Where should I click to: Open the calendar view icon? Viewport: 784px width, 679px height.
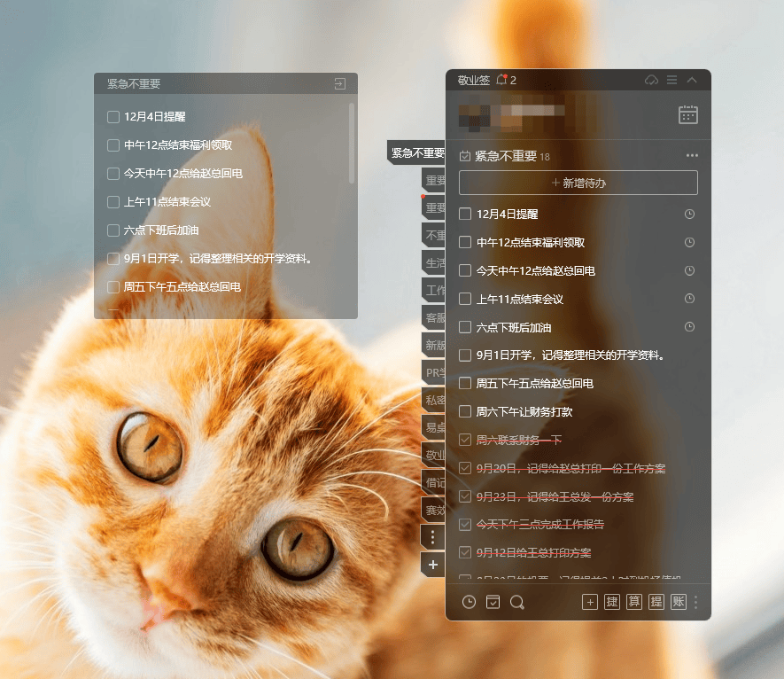[x=688, y=114]
